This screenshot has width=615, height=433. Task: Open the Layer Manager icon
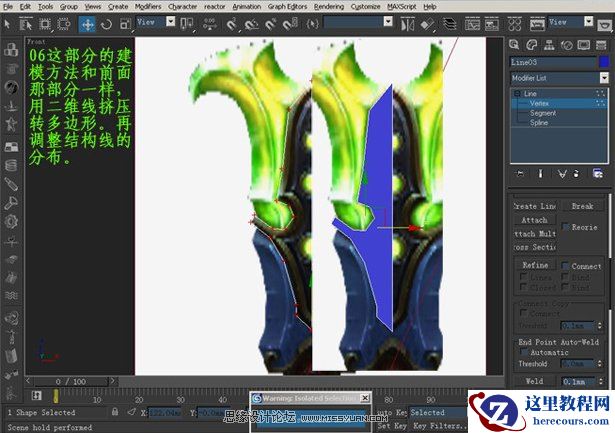tap(450, 25)
